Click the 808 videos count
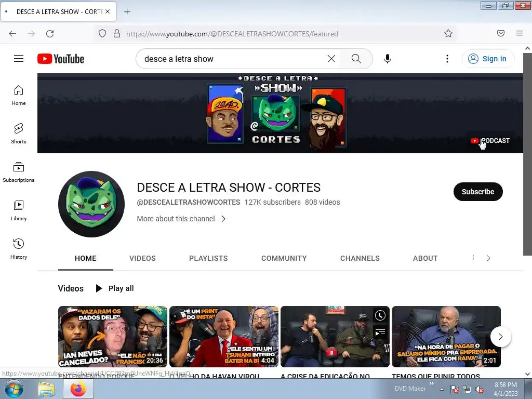The height and width of the screenshot is (399, 532). tap(322, 202)
